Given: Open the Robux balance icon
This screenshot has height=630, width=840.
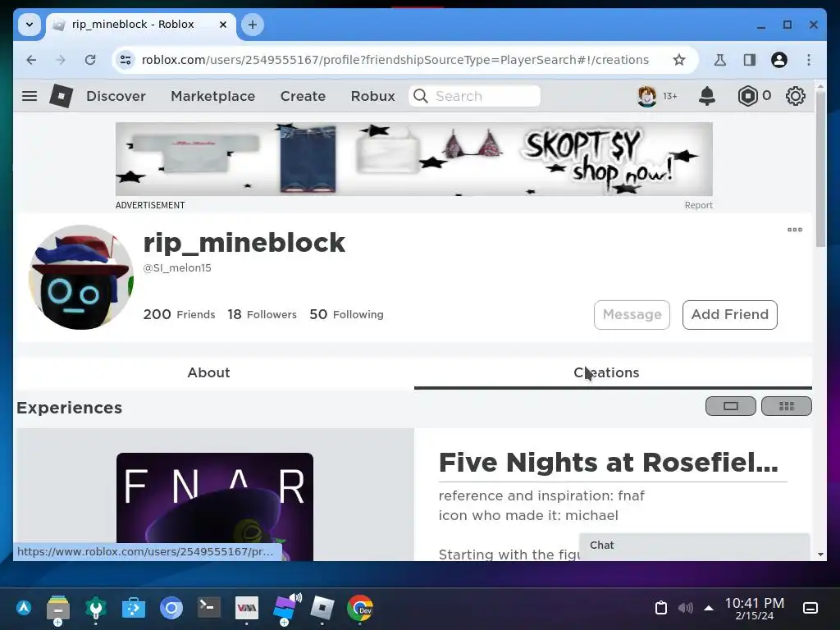Looking at the screenshot, I should 747,96.
